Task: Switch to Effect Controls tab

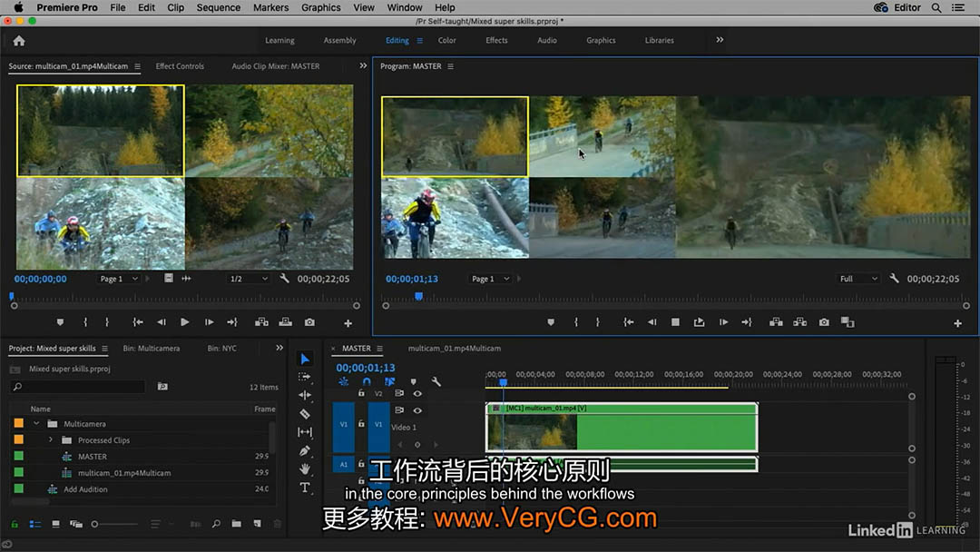Action: (x=180, y=66)
